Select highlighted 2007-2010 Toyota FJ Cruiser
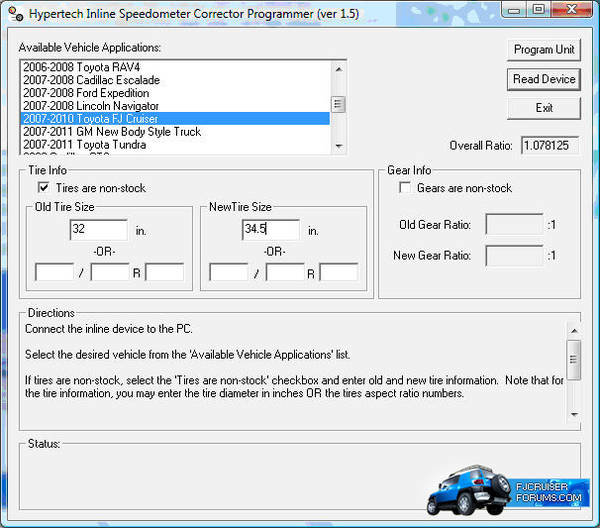Image resolution: width=600 pixels, height=528 pixels. [175, 119]
